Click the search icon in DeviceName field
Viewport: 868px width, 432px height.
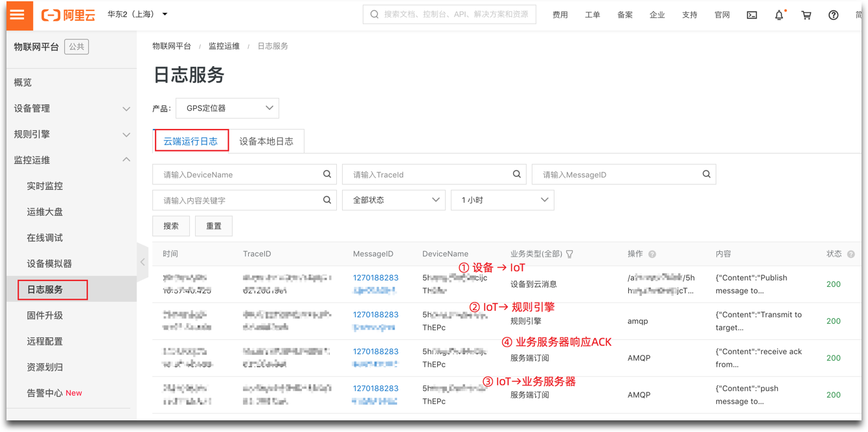pos(327,174)
